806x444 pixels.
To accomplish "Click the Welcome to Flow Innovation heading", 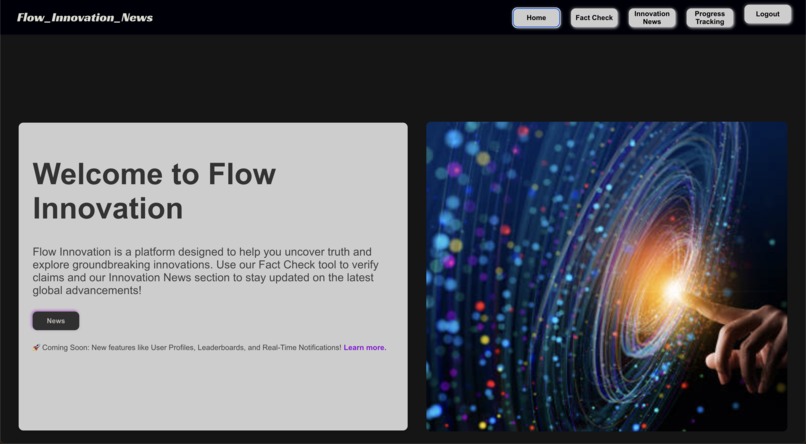I will tap(154, 191).
